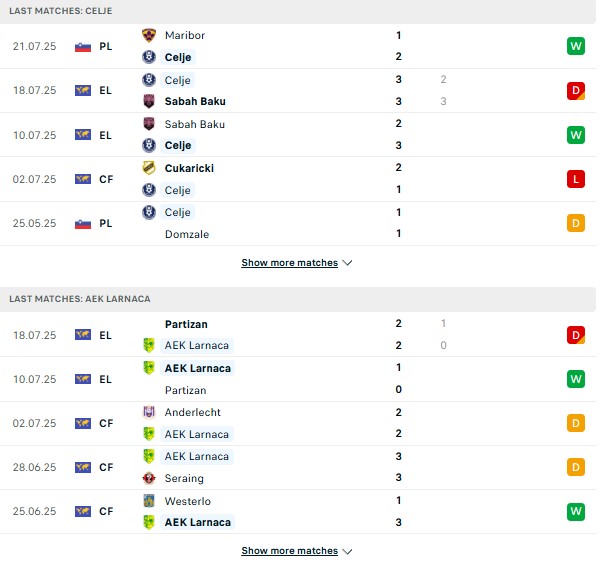This screenshot has height=565, width=600.
Task: Click the Cukaricki team crest icon
Action: [149, 168]
